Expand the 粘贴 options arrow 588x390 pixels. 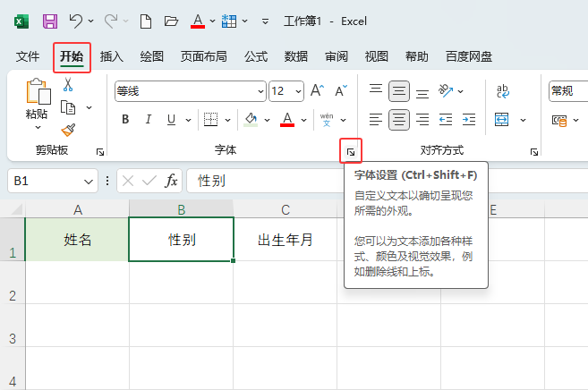pyautogui.click(x=38, y=127)
